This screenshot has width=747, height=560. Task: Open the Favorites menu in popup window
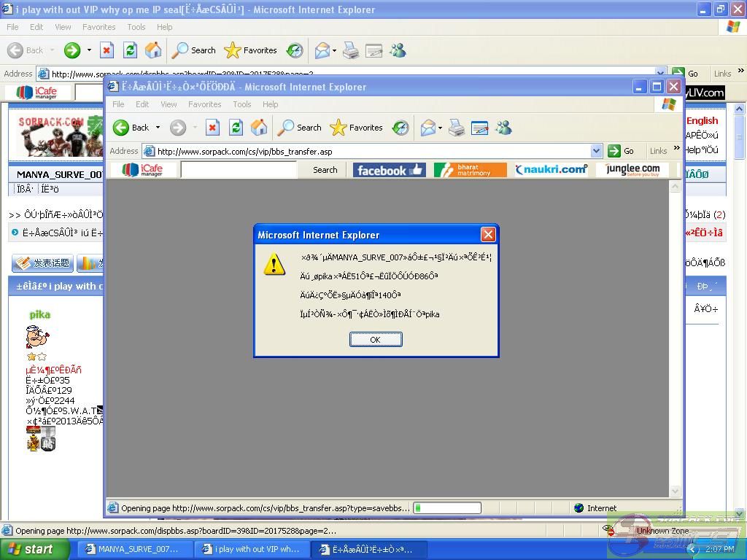(x=204, y=104)
